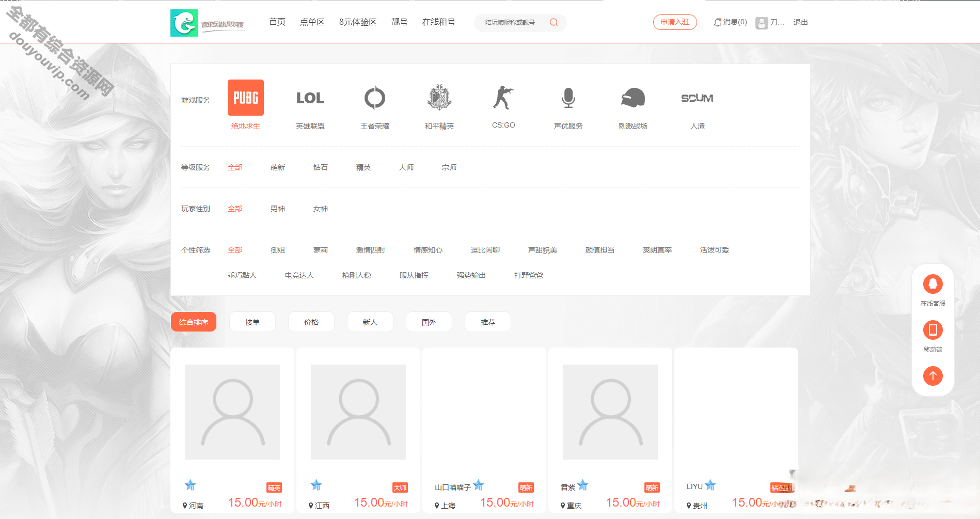Filter personality by 打野爸爸
980x519 pixels.
coord(529,275)
